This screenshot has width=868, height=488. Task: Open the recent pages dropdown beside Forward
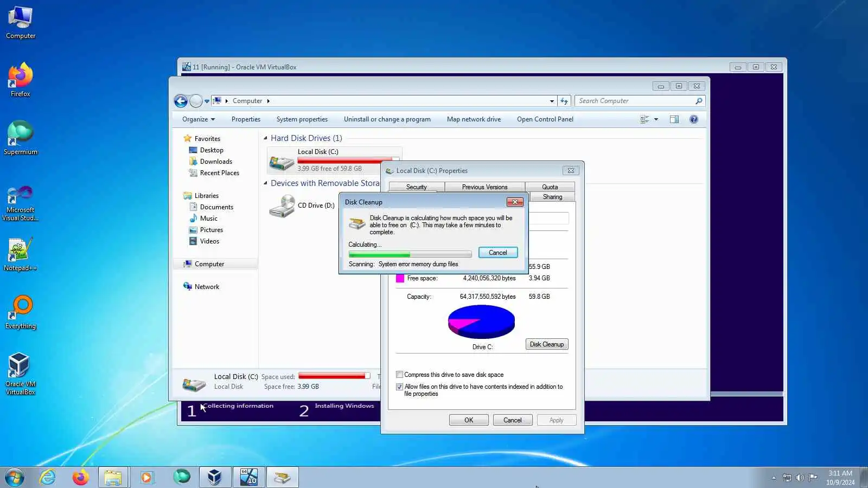(207, 101)
